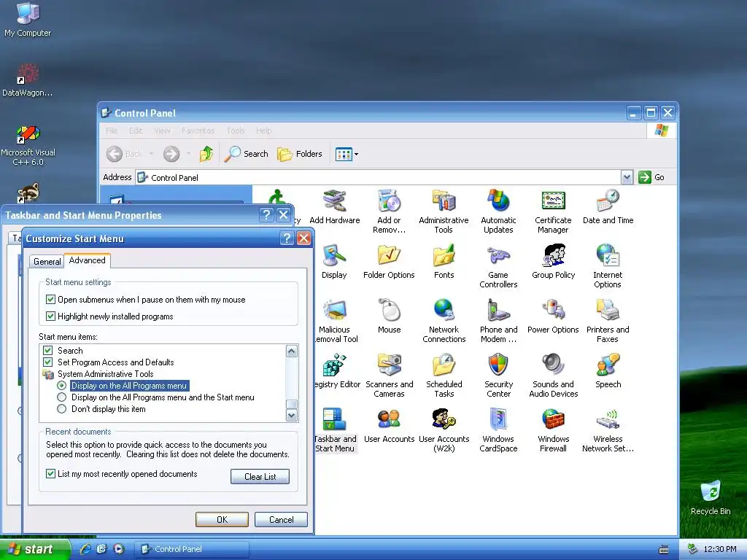747x560 pixels.
Task: Open Speech settings icon
Action: click(x=608, y=371)
